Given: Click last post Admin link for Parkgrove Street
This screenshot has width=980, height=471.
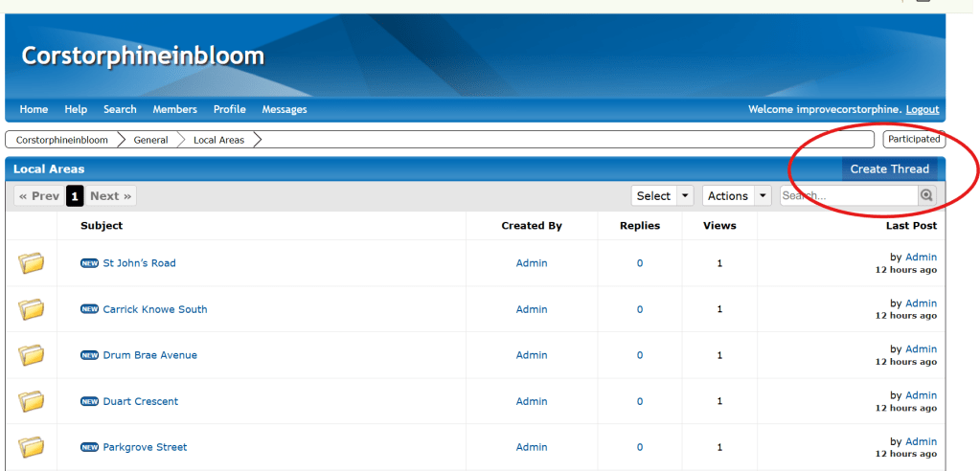Looking at the screenshot, I should coord(922,441).
